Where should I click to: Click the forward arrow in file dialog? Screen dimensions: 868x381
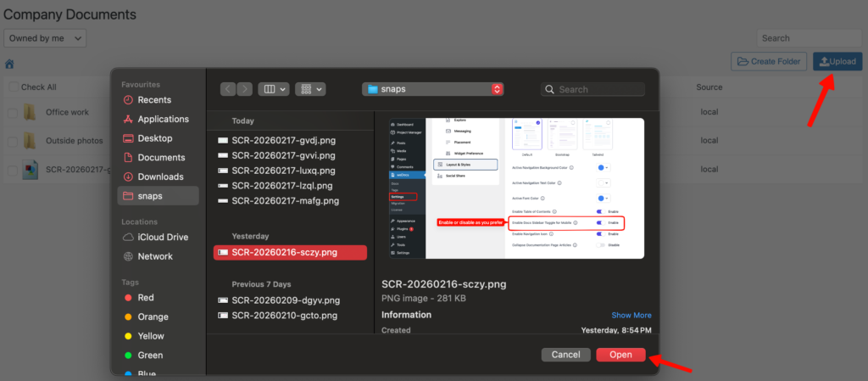pos(244,89)
